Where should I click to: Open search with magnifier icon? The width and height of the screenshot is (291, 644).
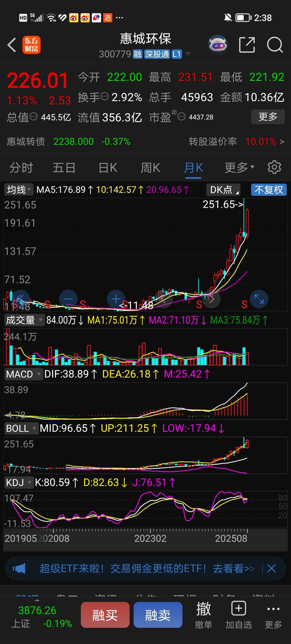(275, 45)
